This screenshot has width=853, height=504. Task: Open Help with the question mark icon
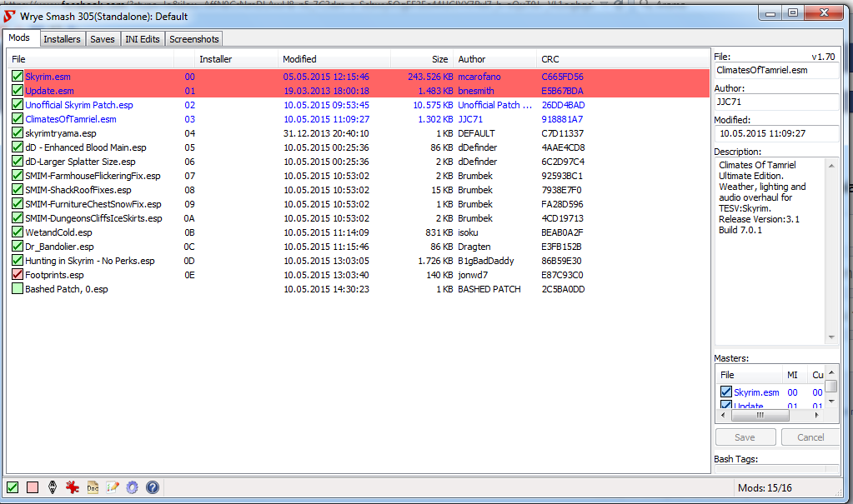[x=153, y=487]
